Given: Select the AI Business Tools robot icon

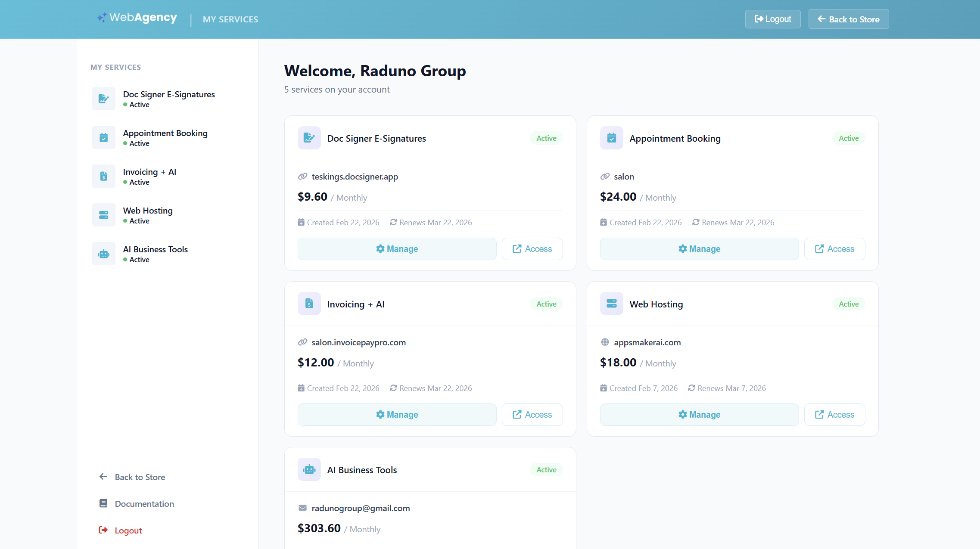Looking at the screenshot, I should pyautogui.click(x=103, y=253).
